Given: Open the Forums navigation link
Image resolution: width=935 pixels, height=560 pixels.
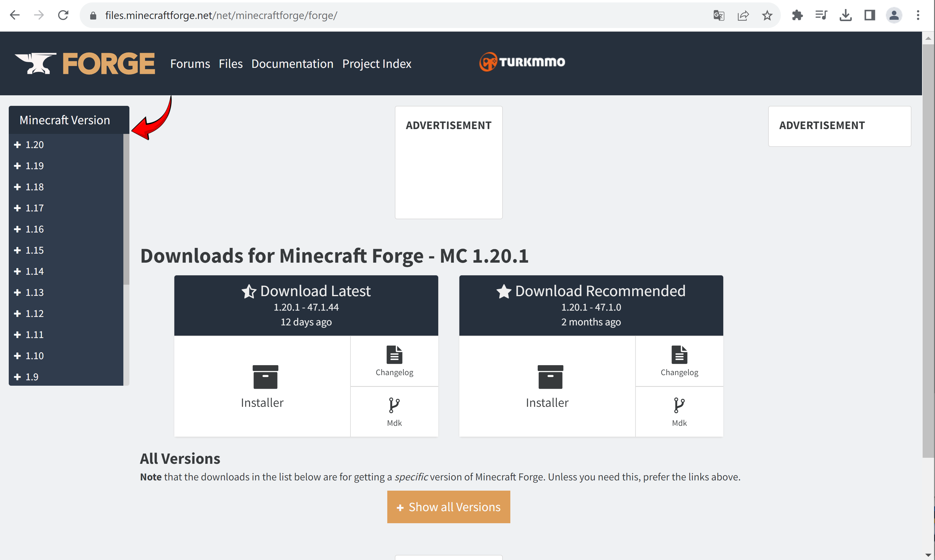Looking at the screenshot, I should (190, 64).
